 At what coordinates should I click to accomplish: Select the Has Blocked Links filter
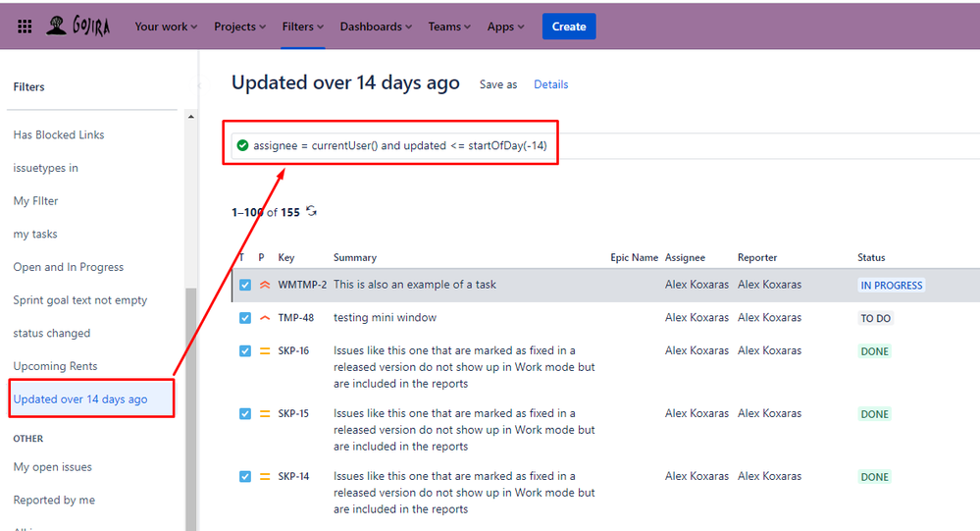click(59, 134)
